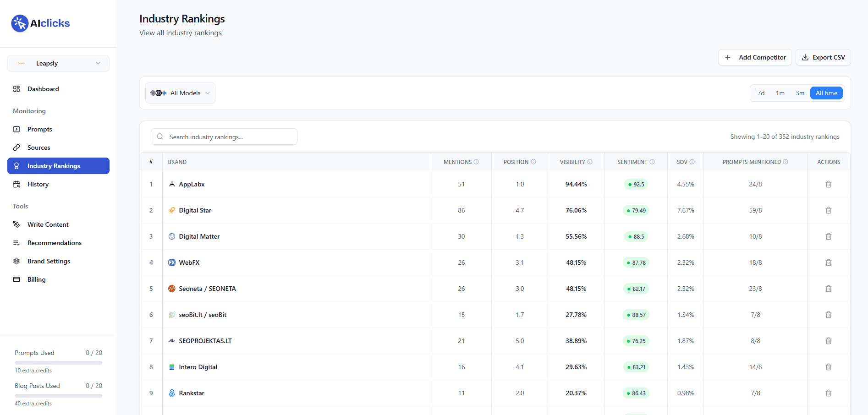Image resolution: width=868 pixels, height=415 pixels.
Task: Open the Dashboard page
Action: pyautogui.click(x=58, y=89)
